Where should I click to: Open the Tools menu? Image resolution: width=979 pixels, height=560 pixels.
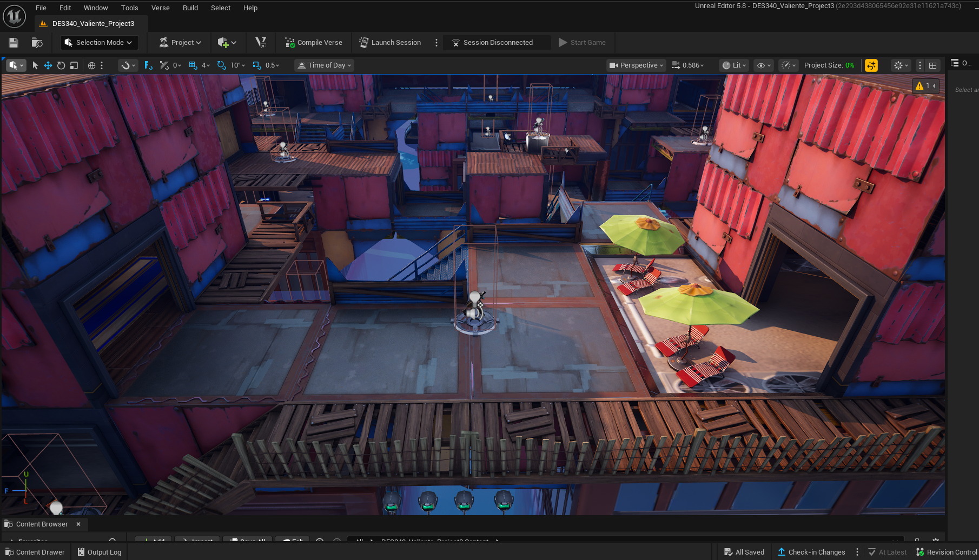[x=130, y=8]
